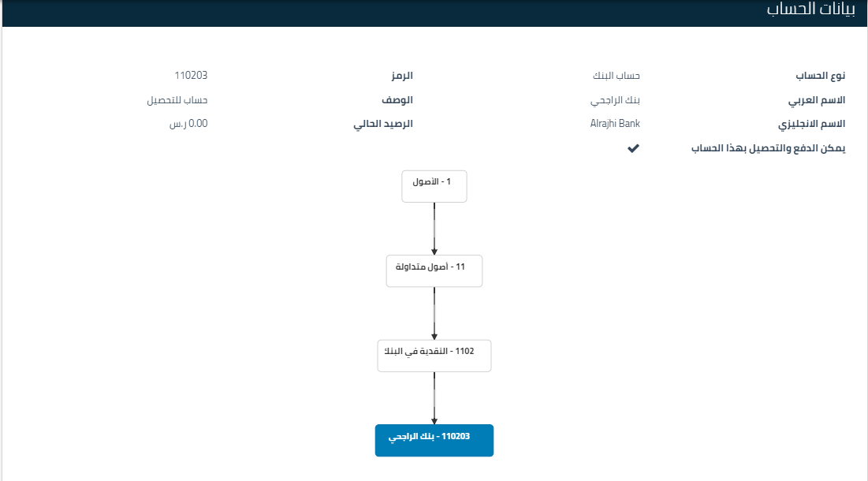Viewport: 868px width, 481px height.
Task: Select the root node "1 - الأصول"
Action: 434,185
